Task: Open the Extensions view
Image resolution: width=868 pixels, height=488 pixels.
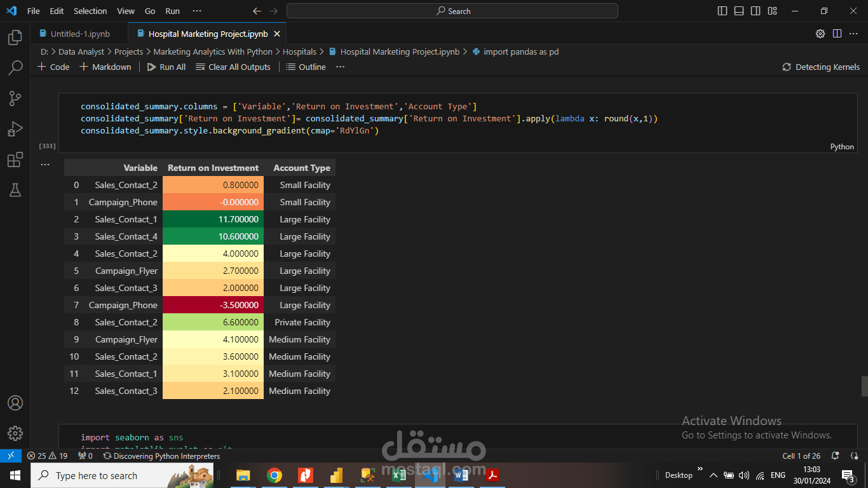Action: pos(15,159)
